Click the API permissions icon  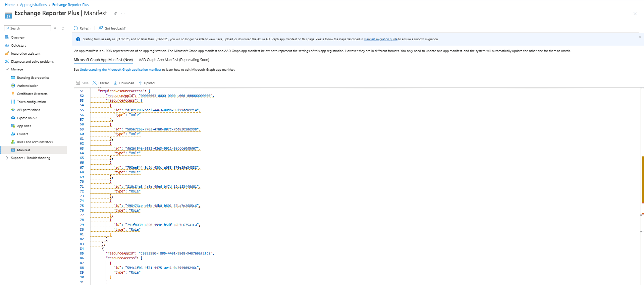coord(13,110)
